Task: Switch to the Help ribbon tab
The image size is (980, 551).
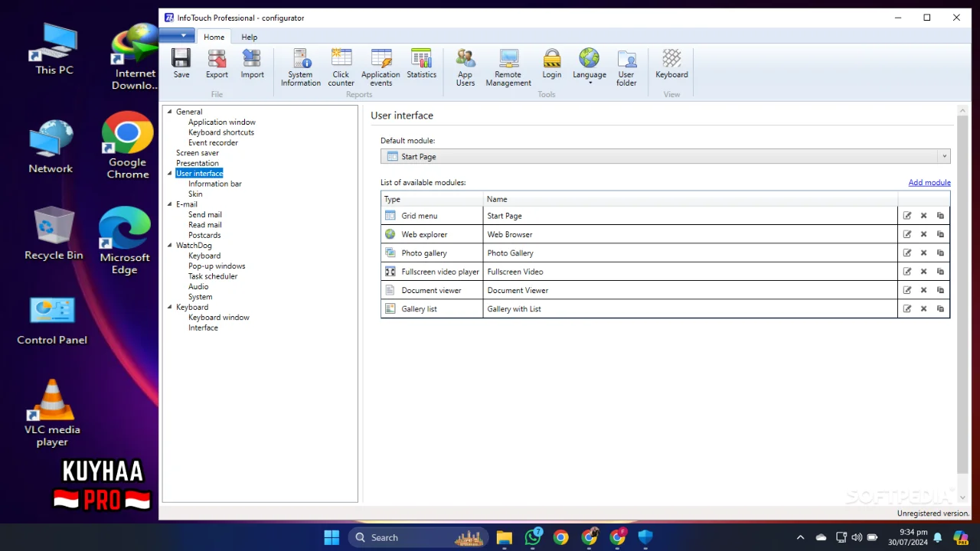Action: click(250, 37)
